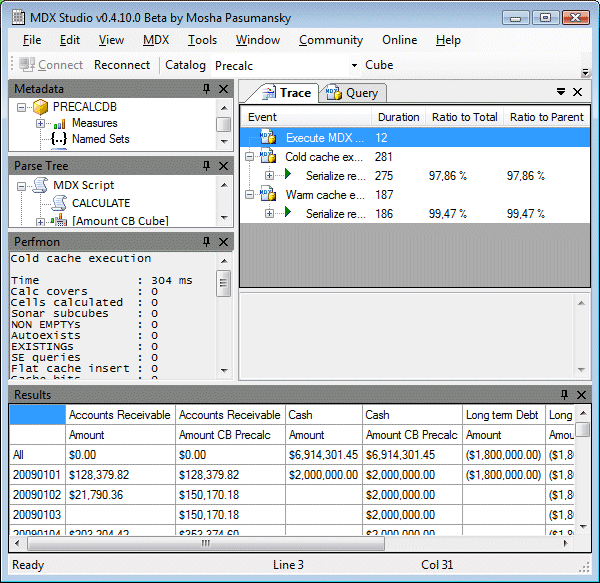The width and height of the screenshot is (600, 583).
Task: Open toolbar overflow options arrow
Action: click(585, 72)
